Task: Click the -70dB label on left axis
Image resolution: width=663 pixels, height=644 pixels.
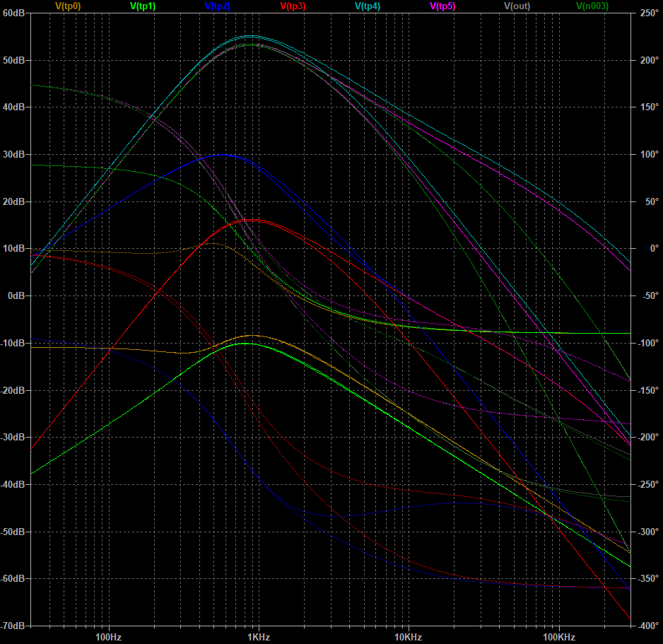Action: coord(13,626)
